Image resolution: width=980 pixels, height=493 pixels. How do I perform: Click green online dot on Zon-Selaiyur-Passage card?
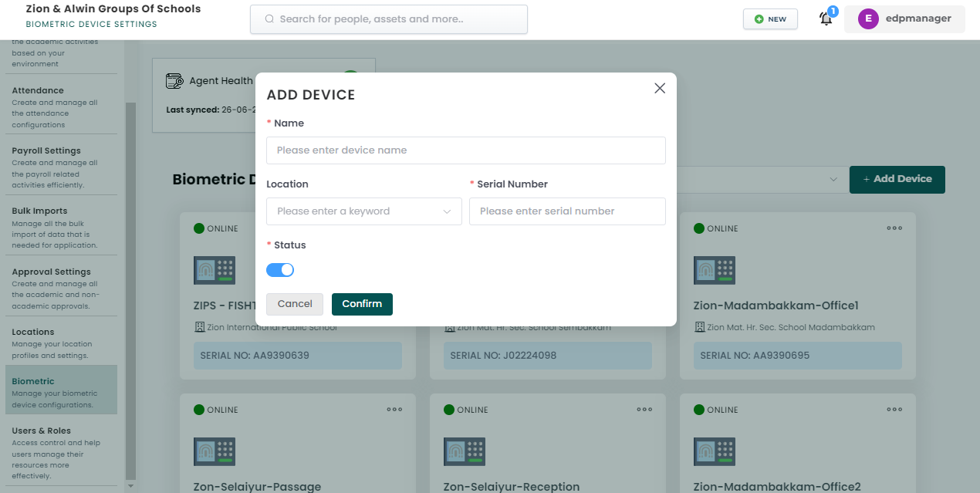pos(199,410)
